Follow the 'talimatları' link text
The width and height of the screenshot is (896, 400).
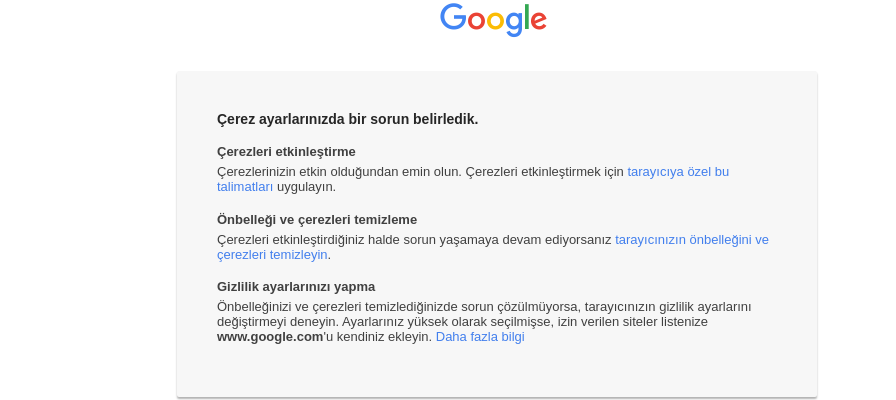click(x=245, y=187)
